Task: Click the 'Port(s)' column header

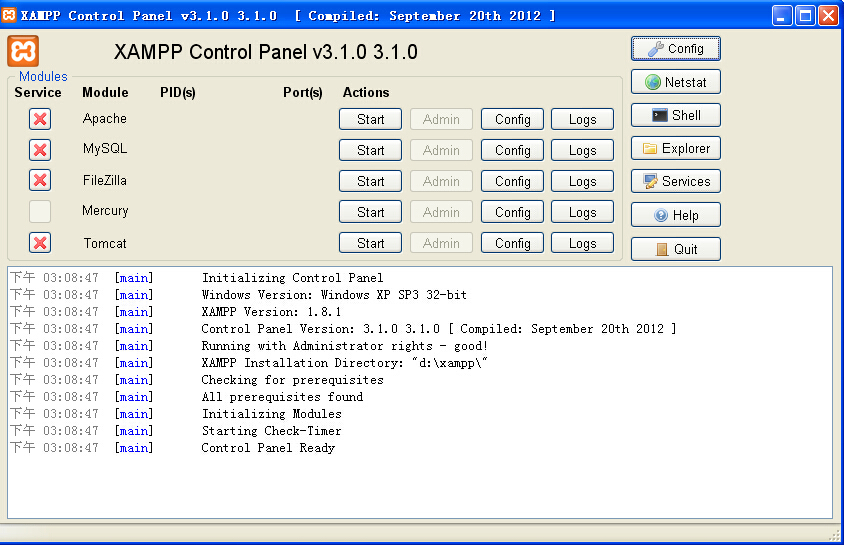Action: (x=303, y=93)
